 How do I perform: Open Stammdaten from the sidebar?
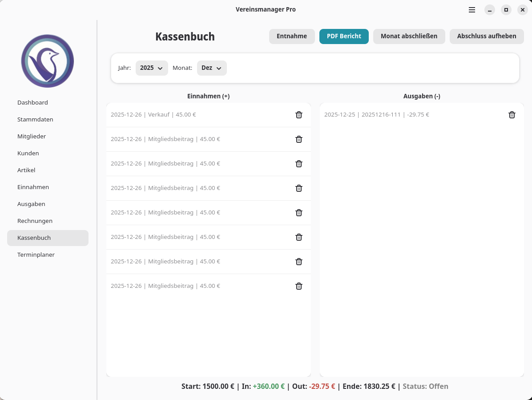point(35,119)
